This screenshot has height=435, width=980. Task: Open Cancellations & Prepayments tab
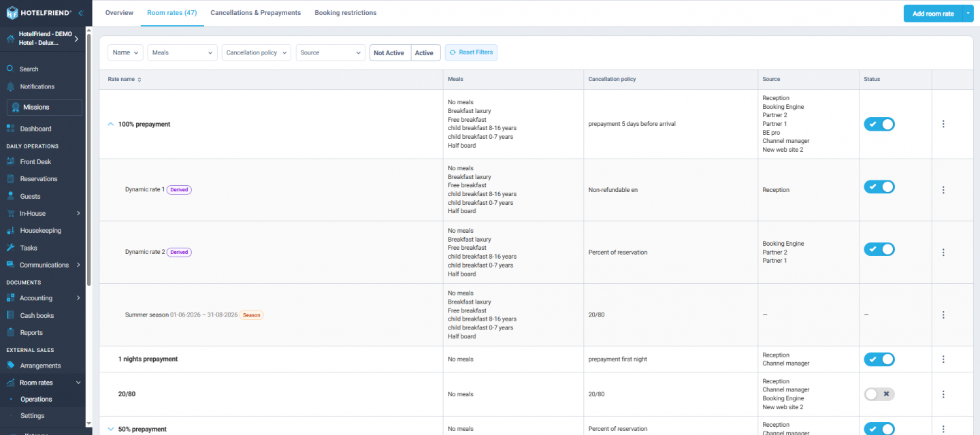256,13
